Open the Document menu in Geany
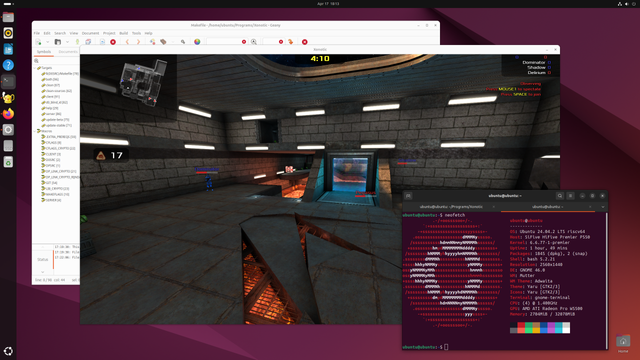This screenshot has width=640, height=360. (x=90, y=33)
